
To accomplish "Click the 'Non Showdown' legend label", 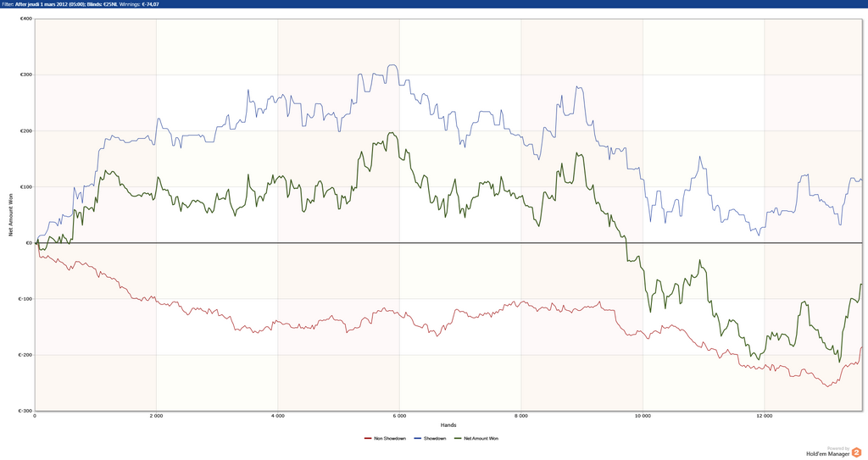I will point(390,439).
